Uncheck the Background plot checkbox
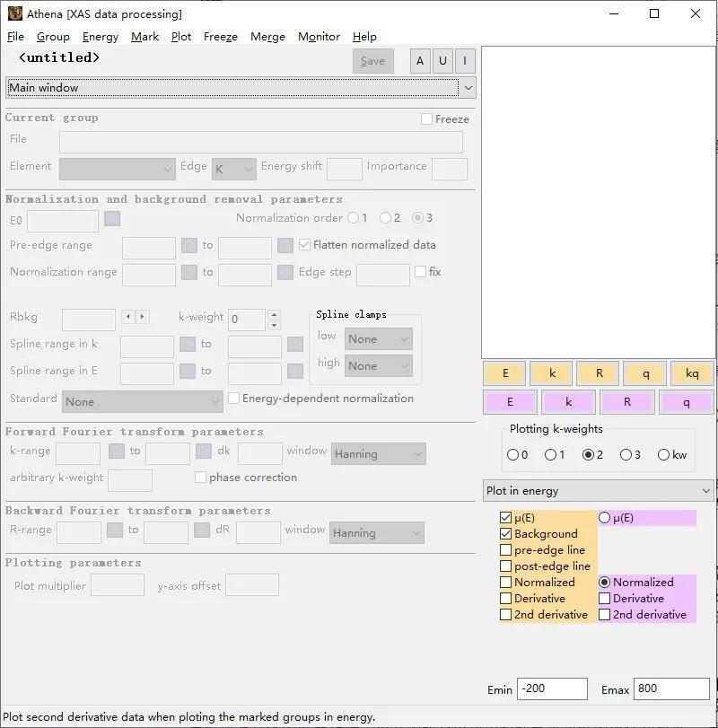 tap(506, 534)
